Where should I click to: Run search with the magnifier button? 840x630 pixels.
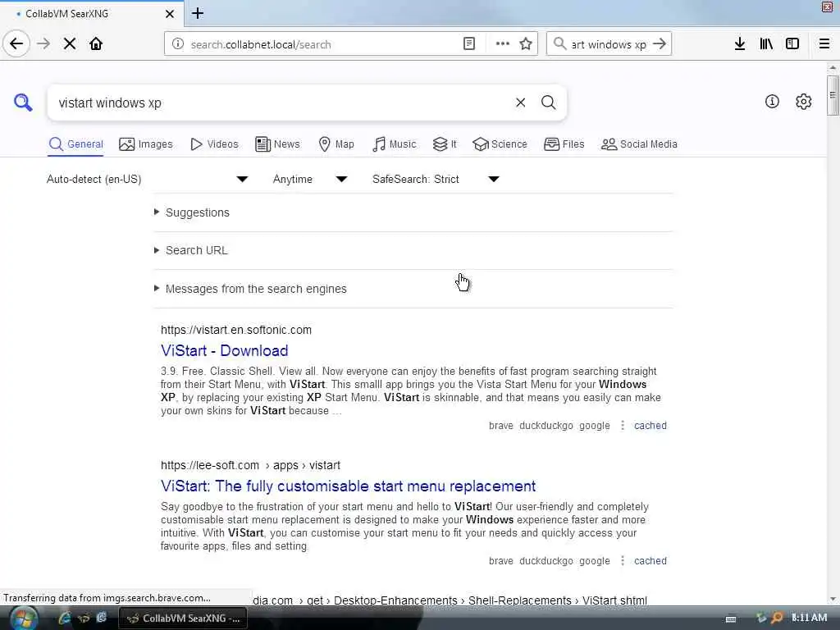549,103
